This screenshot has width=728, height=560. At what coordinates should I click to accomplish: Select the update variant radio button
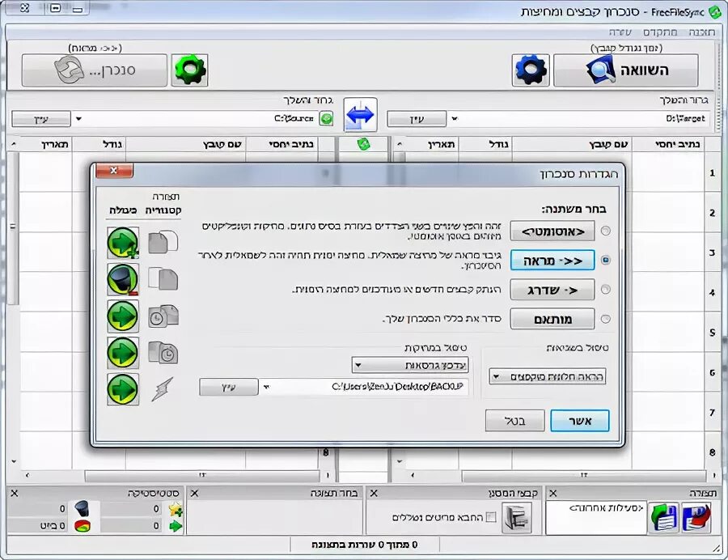coord(605,290)
